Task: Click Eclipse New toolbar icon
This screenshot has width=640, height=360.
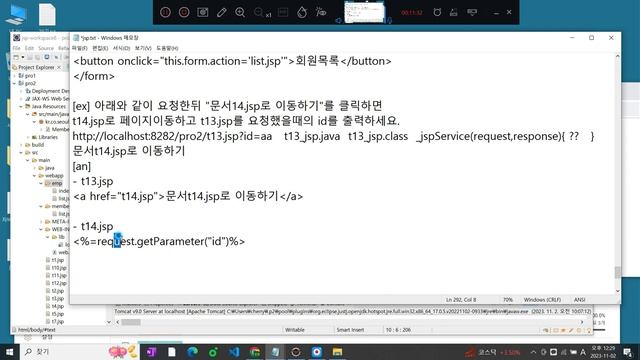Action: point(16,58)
